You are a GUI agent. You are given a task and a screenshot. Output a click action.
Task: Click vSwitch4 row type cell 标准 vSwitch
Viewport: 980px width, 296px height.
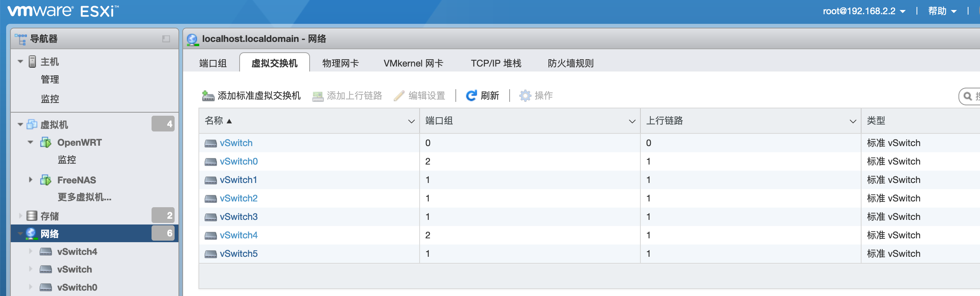click(x=893, y=235)
